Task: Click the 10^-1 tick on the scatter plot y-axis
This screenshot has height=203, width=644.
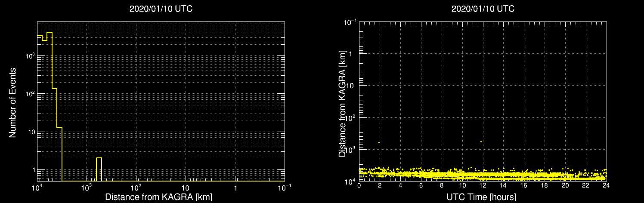Action: pyautogui.click(x=350, y=22)
